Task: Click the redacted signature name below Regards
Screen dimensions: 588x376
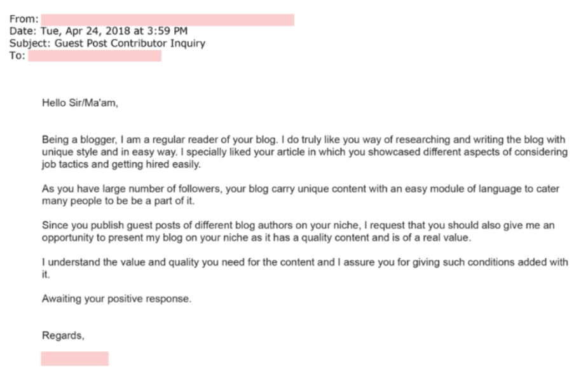Action: [x=74, y=358]
